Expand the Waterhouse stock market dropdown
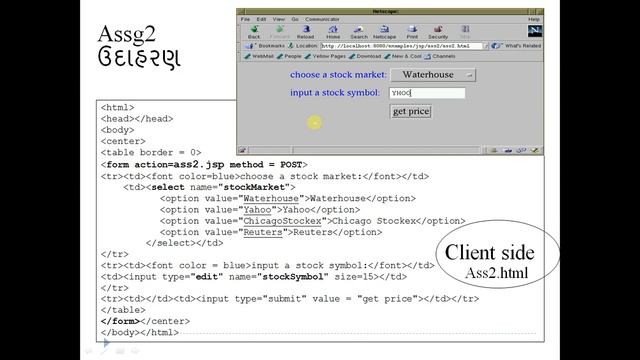 pyautogui.click(x=433, y=75)
